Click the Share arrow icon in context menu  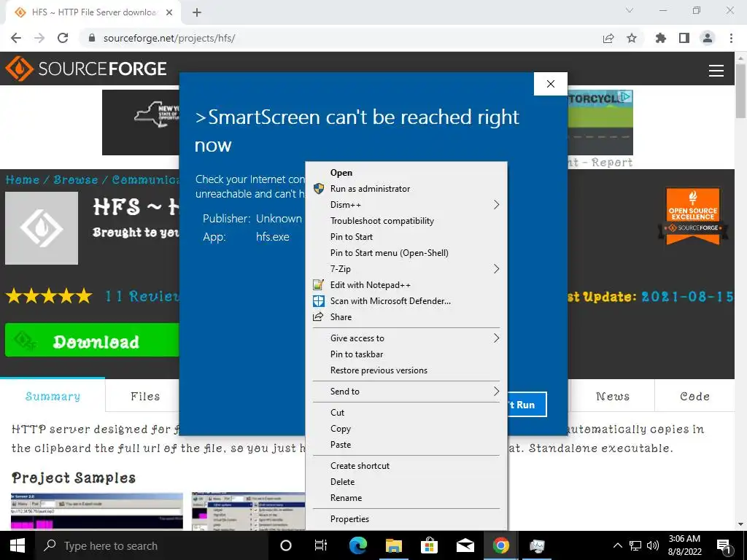(318, 316)
